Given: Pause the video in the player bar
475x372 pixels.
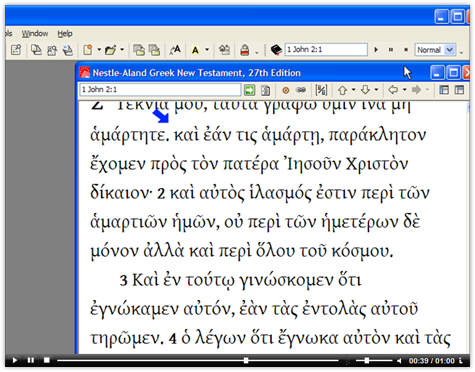Looking at the screenshot, I should tap(31, 360).
